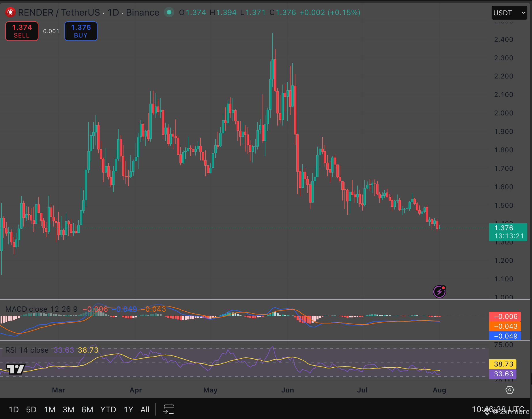Click the green market status dot
Image resolution: width=532 pixels, height=419 pixels.
click(x=169, y=12)
